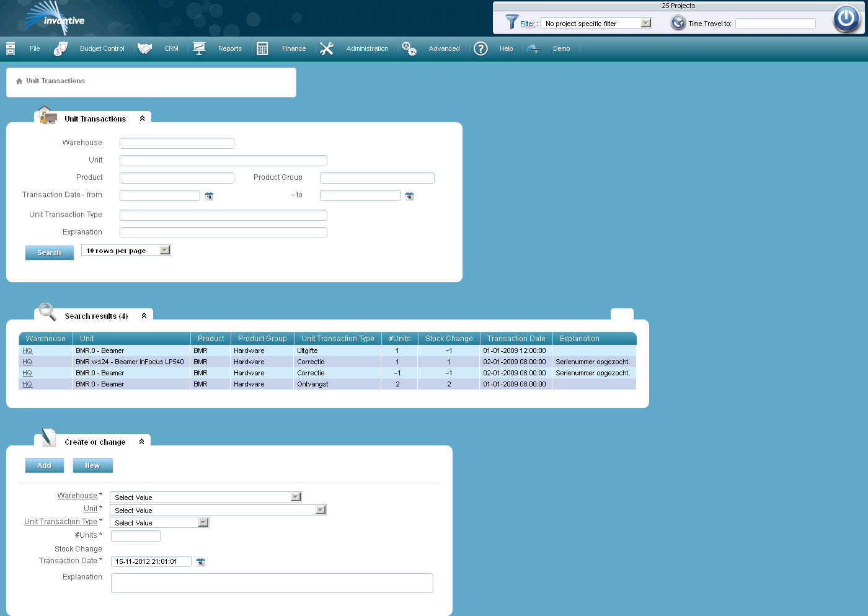The image size is (868, 616).
Task: Select the Reports presentation icon
Action: [x=199, y=48]
